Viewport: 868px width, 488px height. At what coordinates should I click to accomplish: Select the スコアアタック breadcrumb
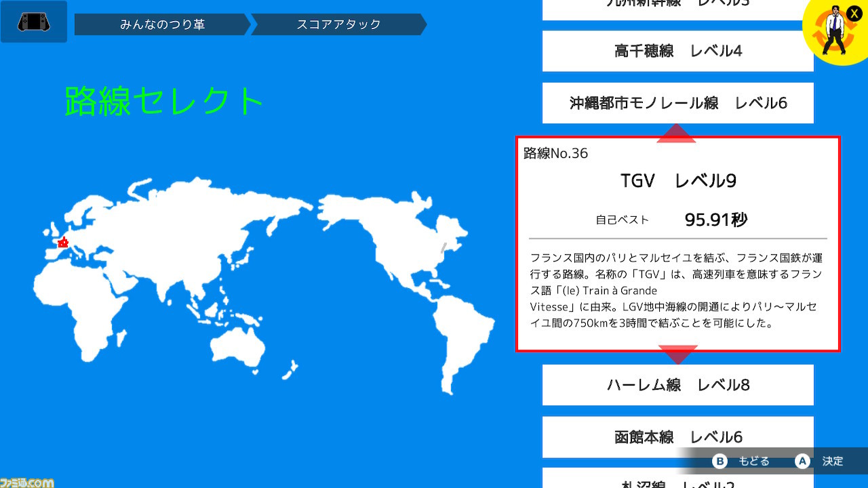tap(338, 24)
